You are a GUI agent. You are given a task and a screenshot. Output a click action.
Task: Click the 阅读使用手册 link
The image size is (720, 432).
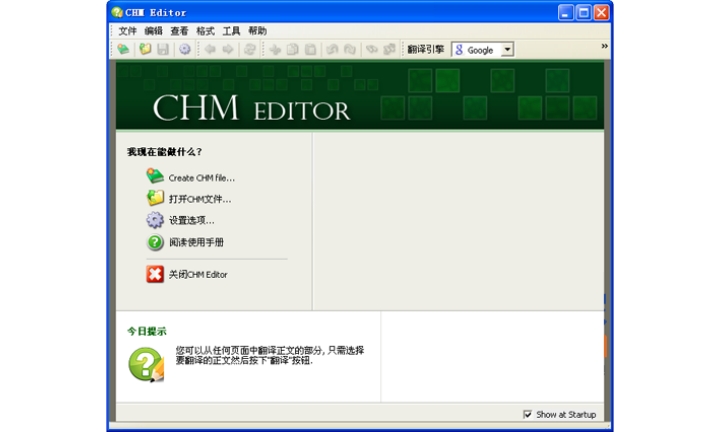tap(196, 242)
